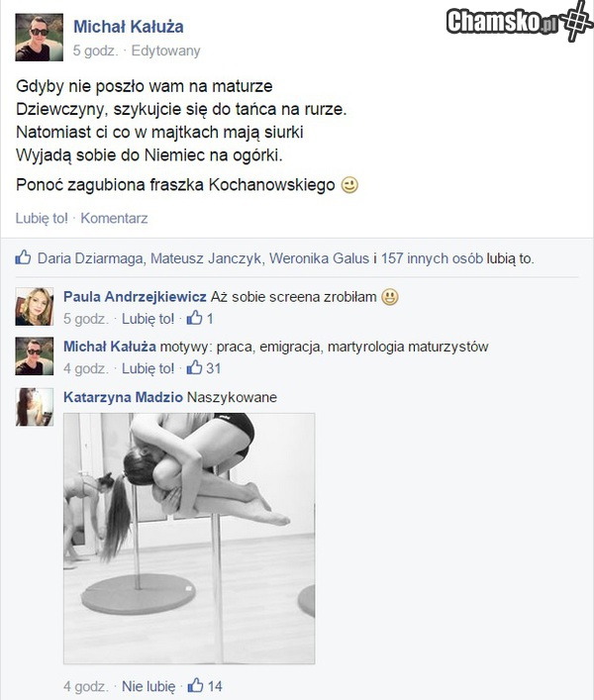This screenshot has width=594, height=700.
Task: Unlike Katarzyna's comment with Nie lubię
Action: [x=148, y=686]
